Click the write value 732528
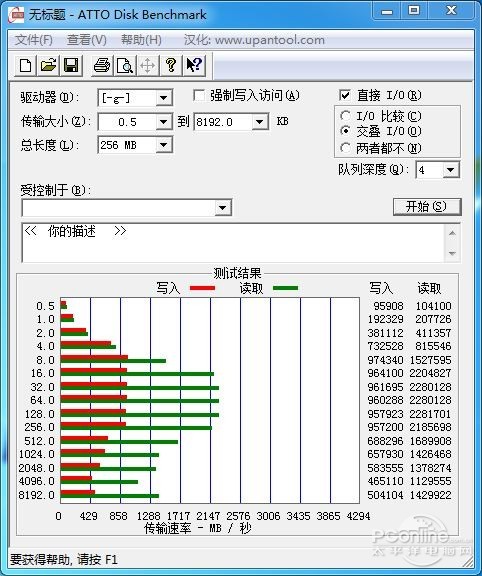Screen dimensions: 482x576 pyautogui.click(x=385, y=346)
